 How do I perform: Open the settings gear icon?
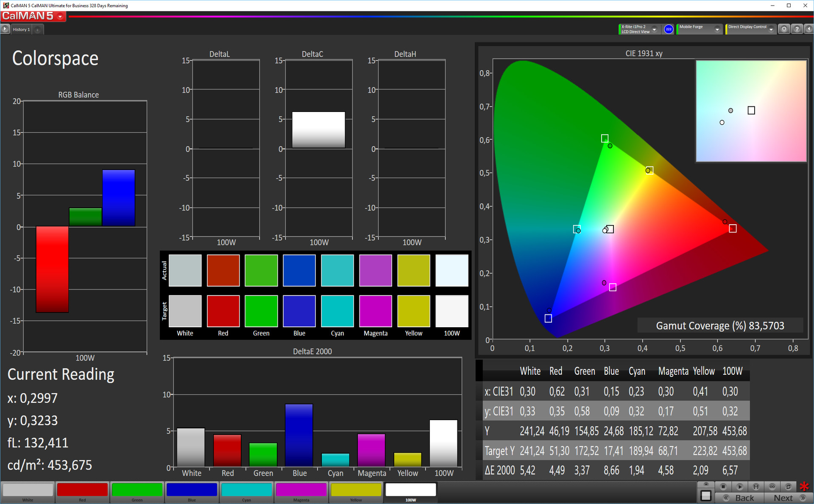(x=784, y=29)
